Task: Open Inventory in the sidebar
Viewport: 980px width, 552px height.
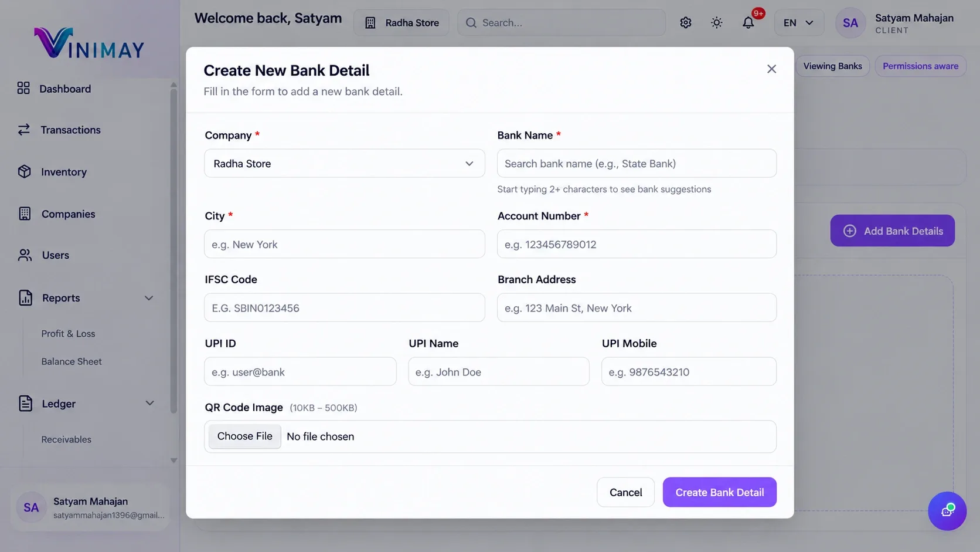Action: click(64, 172)
